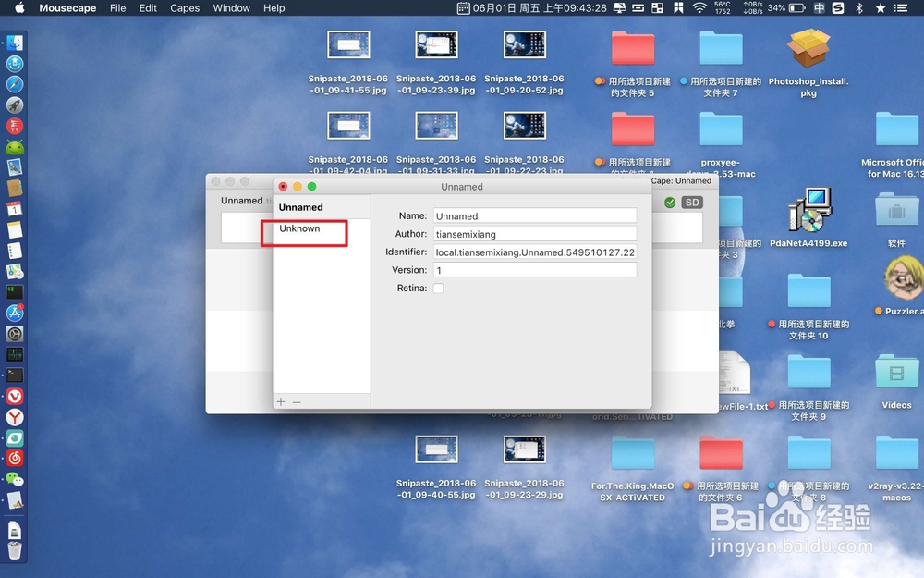Select Snipaste_2018-06-01_09-23-29.jpg thumbnail

pyautogui.click(x=525, y=449)
